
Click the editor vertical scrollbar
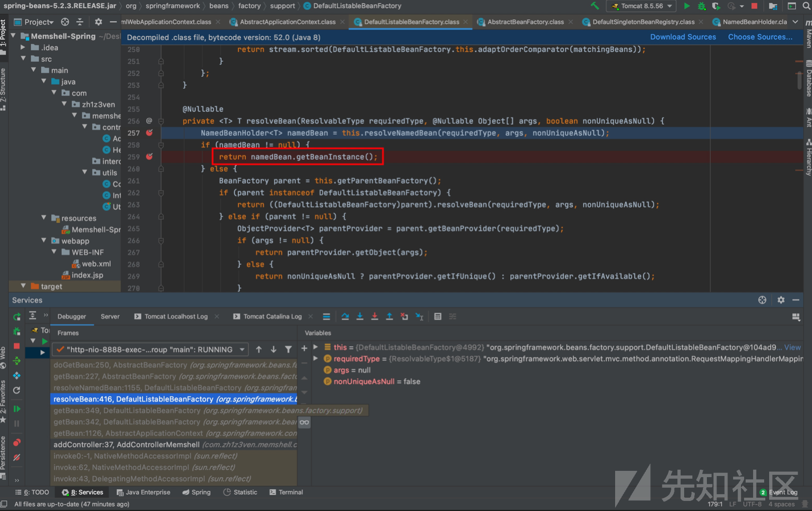point(800,80)
